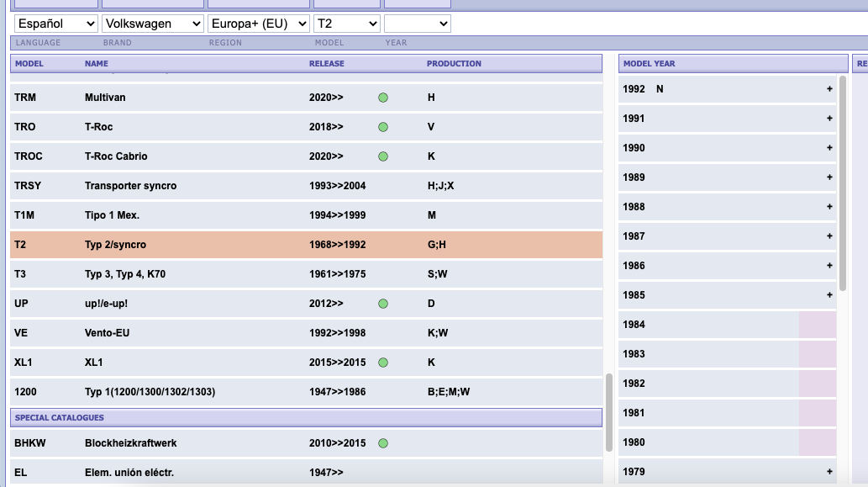Image resolution: width=868 pixels, height=487 pixels.
Task: Click the MODEL YEAR panel header
Action: [733, 64]
